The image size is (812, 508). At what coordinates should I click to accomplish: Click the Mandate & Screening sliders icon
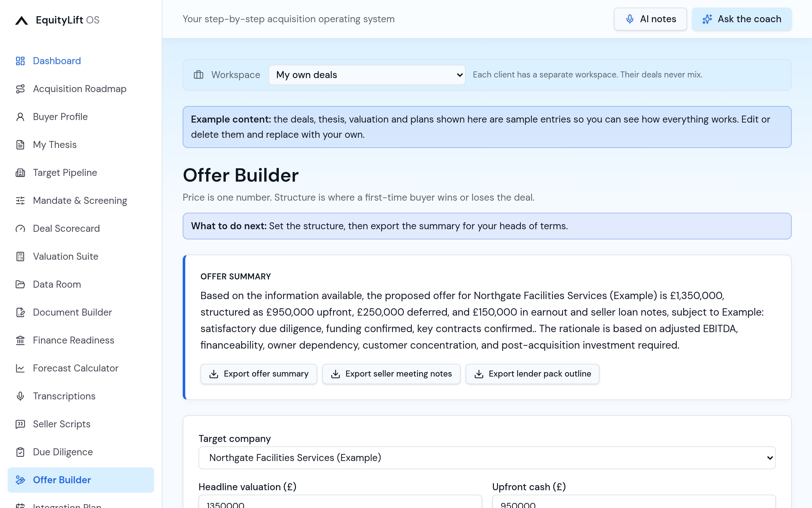20,201
